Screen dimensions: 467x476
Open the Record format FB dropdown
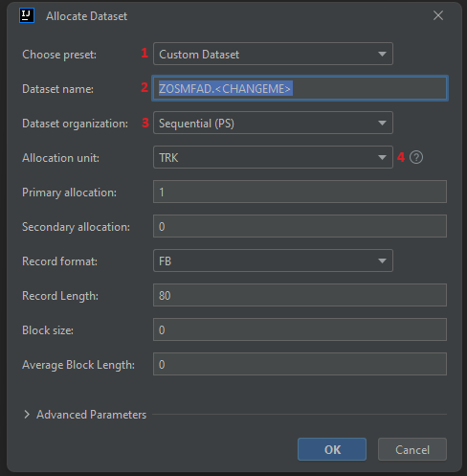273,261
